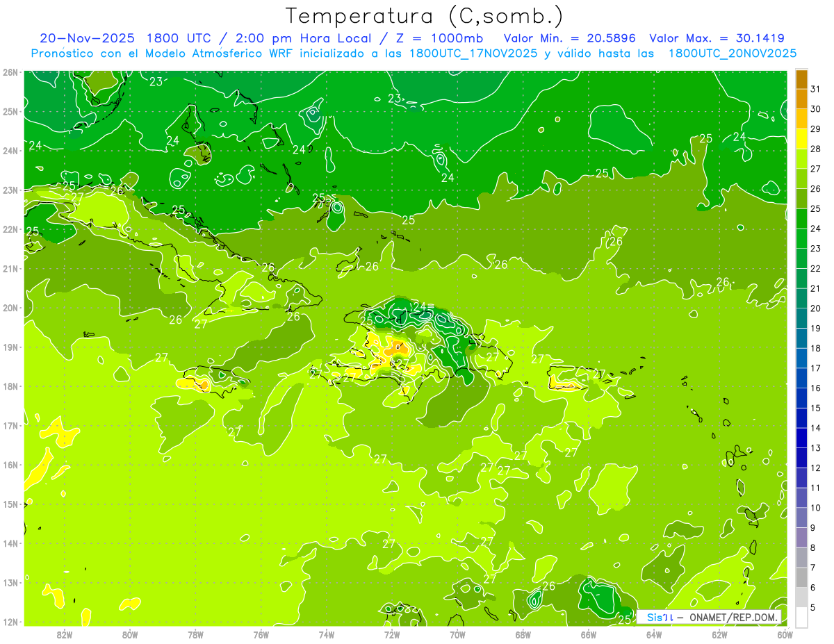Click the "Z = 1000mb" level text
Viewport: 834px width, 644px height.
pyautogui.click(x=438, y=38)
